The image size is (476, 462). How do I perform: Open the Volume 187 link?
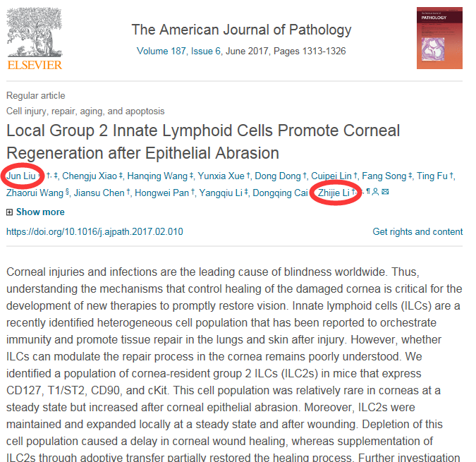coord(161,51)
